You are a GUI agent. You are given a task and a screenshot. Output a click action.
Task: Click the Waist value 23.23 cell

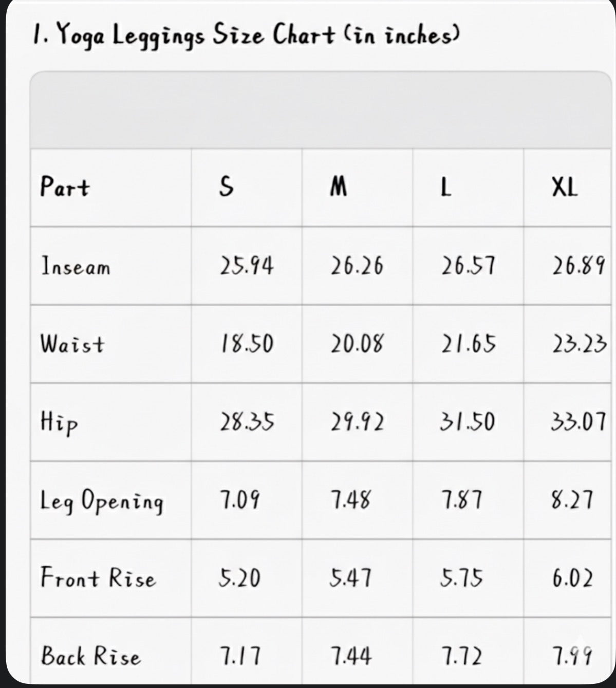pyautogui.click(x=580, y=344)
